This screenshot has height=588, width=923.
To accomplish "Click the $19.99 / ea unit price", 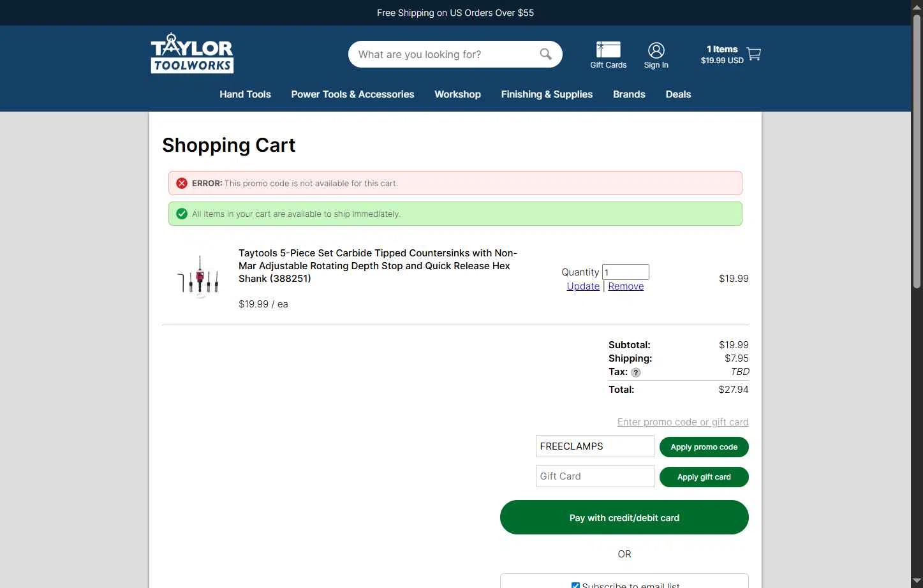I will coord(263,304).
